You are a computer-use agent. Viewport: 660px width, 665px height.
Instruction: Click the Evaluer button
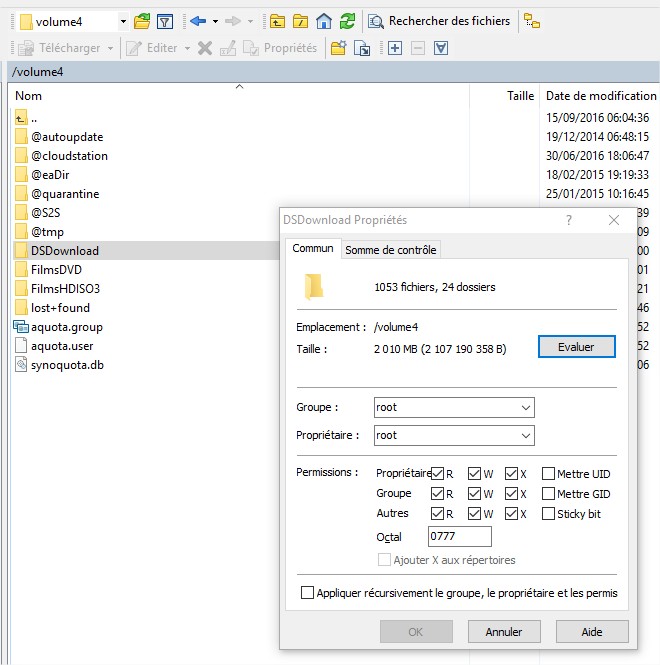coord(576,346)
